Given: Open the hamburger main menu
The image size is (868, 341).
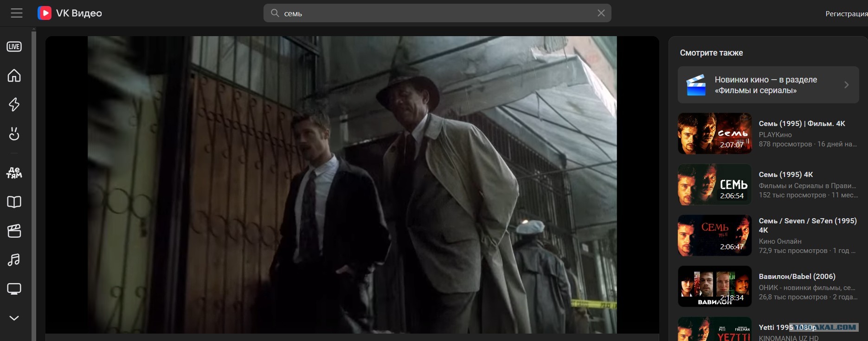Looking at the screenshot, I should (17, 13).
